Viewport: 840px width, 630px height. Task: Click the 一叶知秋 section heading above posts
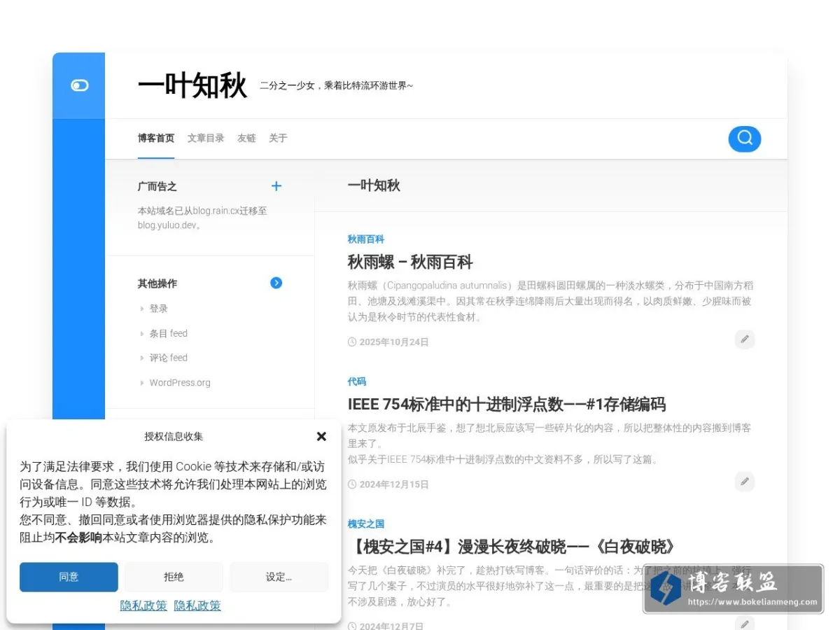[374, 185]
